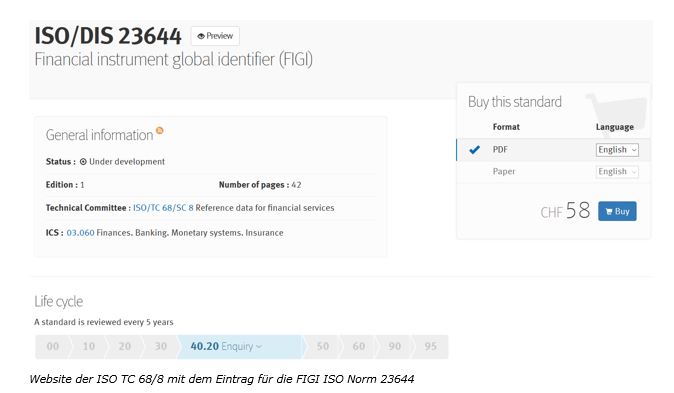Select the PDF format checkmark
Screen dimensions: 674x393
point(475,150)
